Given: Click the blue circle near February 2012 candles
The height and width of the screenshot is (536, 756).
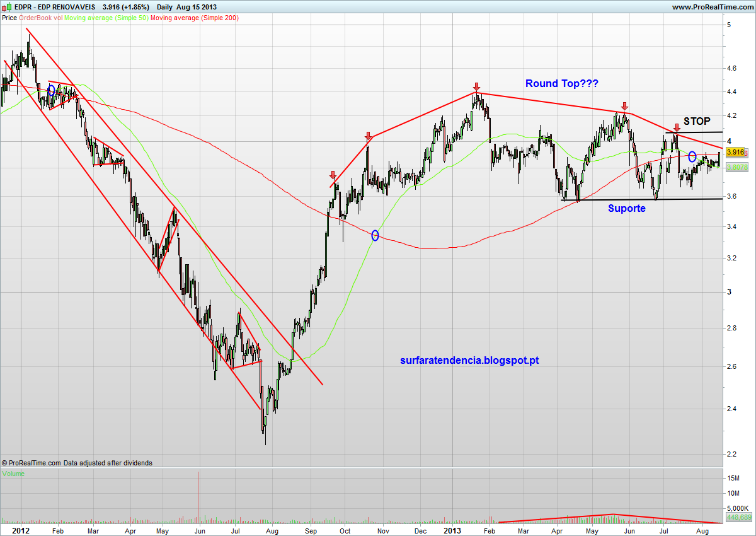Looking at the screenshot, I should click(51, 90).
